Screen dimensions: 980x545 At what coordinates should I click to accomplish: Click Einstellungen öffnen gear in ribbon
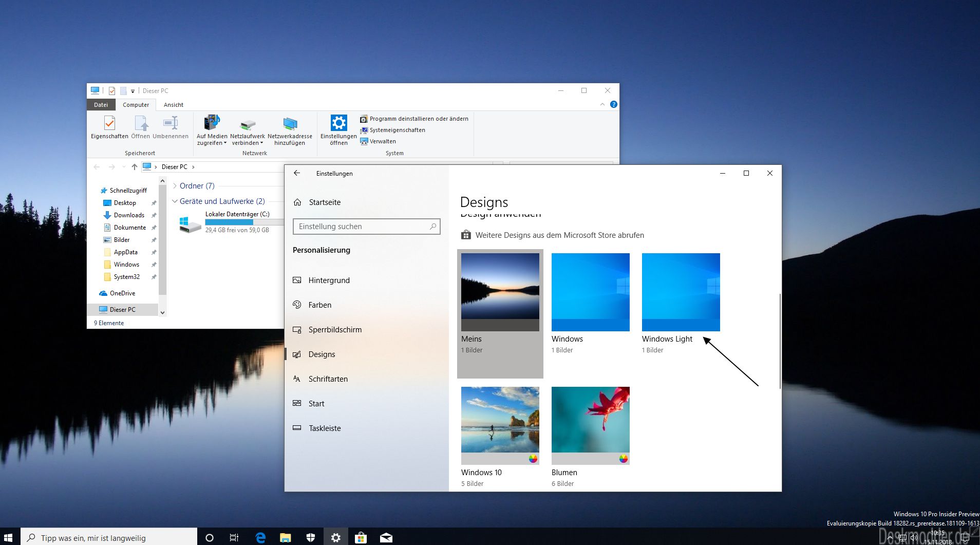pyautogui.click(x=338, y=130)
